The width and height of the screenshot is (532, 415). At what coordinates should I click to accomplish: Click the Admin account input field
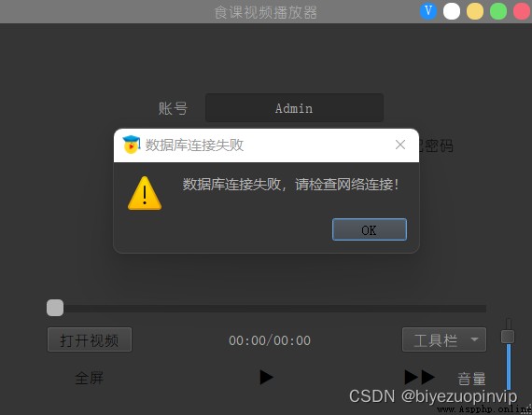click(294, 108)
